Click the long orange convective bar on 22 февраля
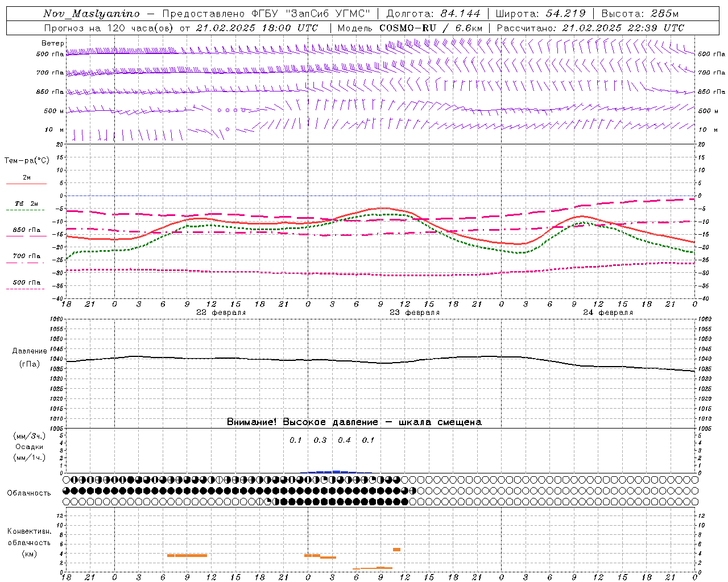The height and width of the screenshot is (582, 728). (187, 555)
